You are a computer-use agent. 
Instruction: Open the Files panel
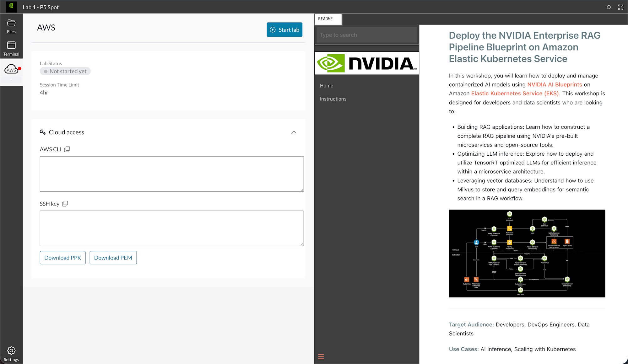coord(11,26)
